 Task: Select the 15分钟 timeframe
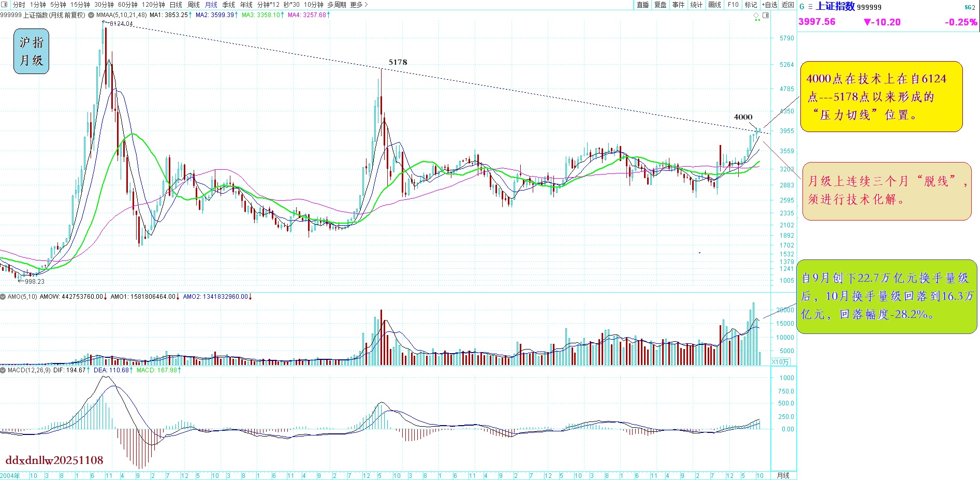(x=80, y=5)
